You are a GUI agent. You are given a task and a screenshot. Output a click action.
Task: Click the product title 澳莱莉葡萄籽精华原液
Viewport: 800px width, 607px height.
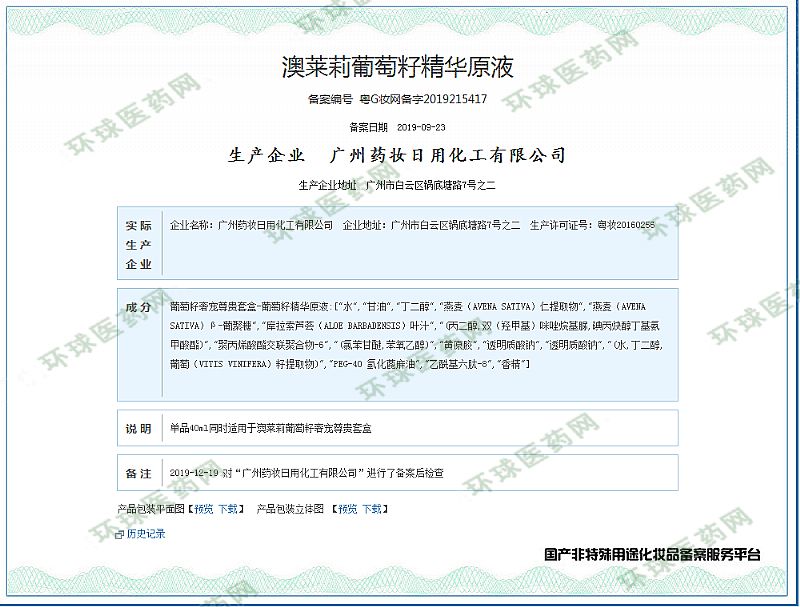pos(398,68)
